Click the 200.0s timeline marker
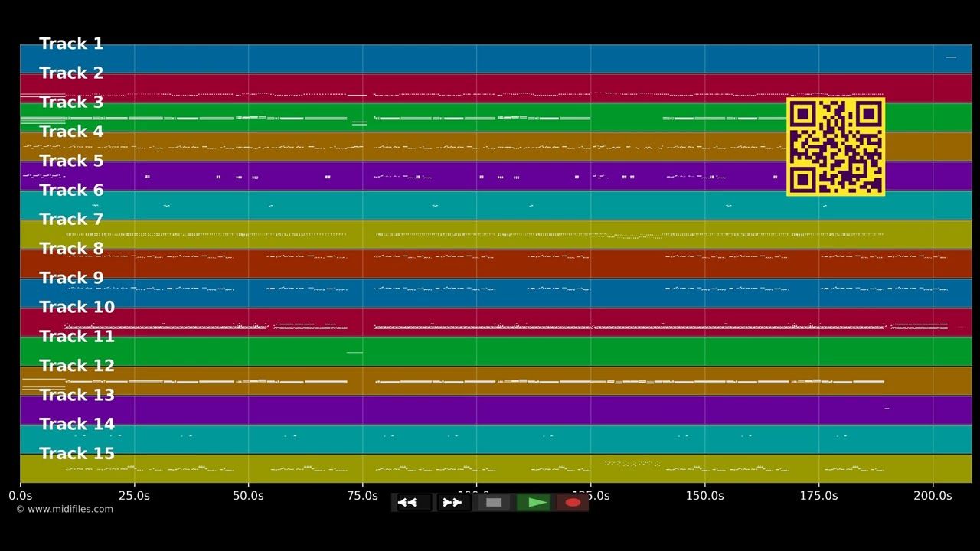The image size is (980, 551). [x=933, y=496]
